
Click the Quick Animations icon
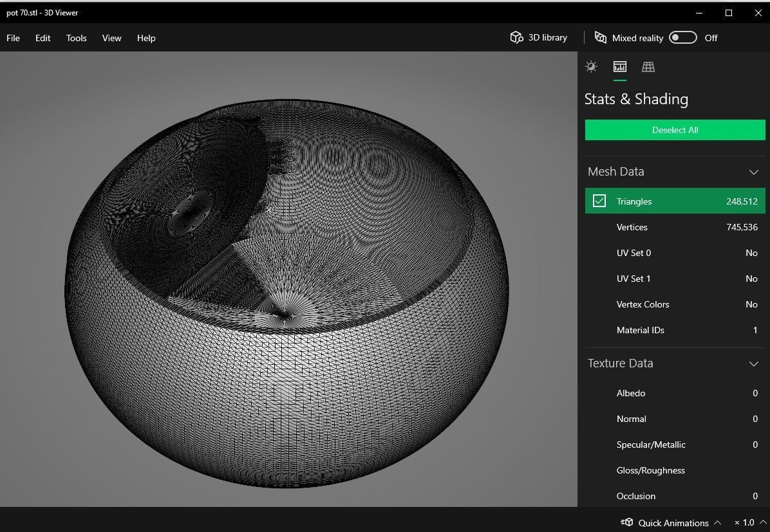626,522
